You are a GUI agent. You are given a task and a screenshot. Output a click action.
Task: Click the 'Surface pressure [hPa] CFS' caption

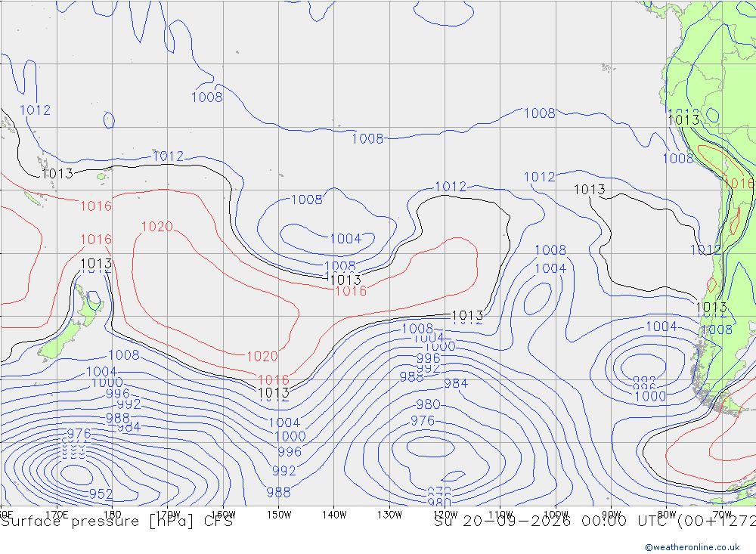[116, 522]
